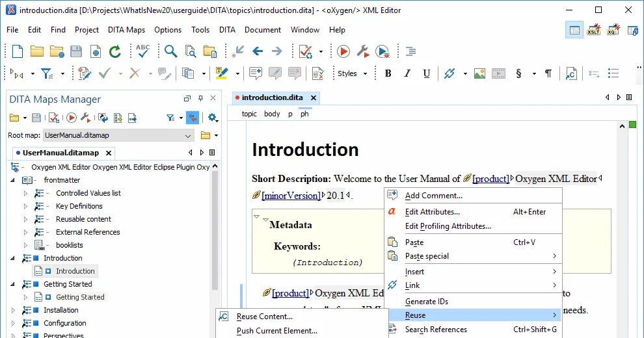The image size is (644, 338).
Task: Choose Reuse Content... from submenu
Action: 302,317
